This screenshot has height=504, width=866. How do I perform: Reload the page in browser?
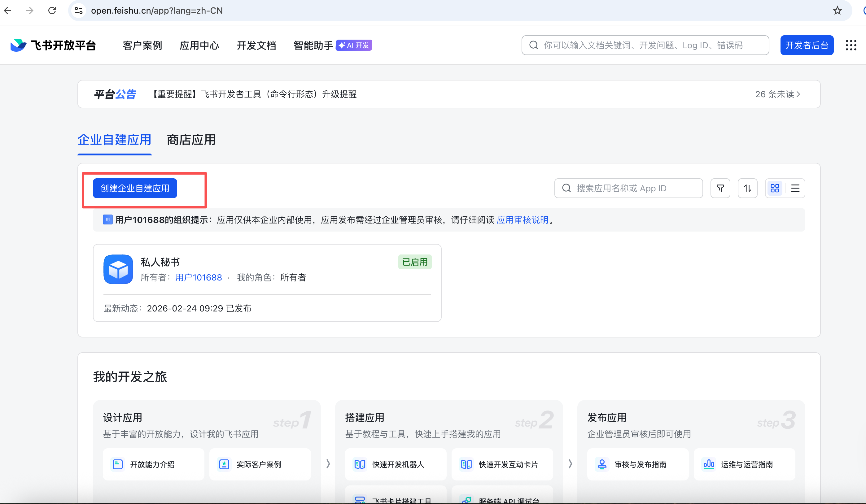(x=52, y=11)
